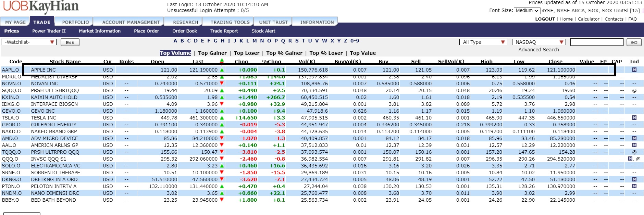Click the green up arrow in GEVO.O row

tap(222, 111)
